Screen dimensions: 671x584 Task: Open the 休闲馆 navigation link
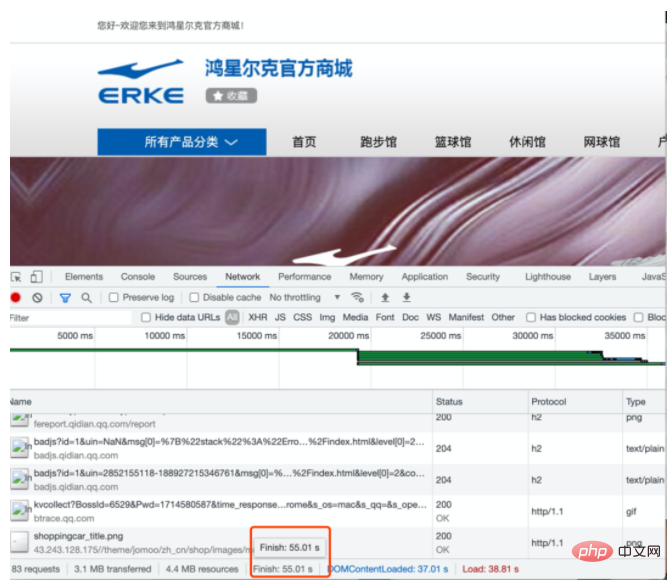[x=527, y=142]
